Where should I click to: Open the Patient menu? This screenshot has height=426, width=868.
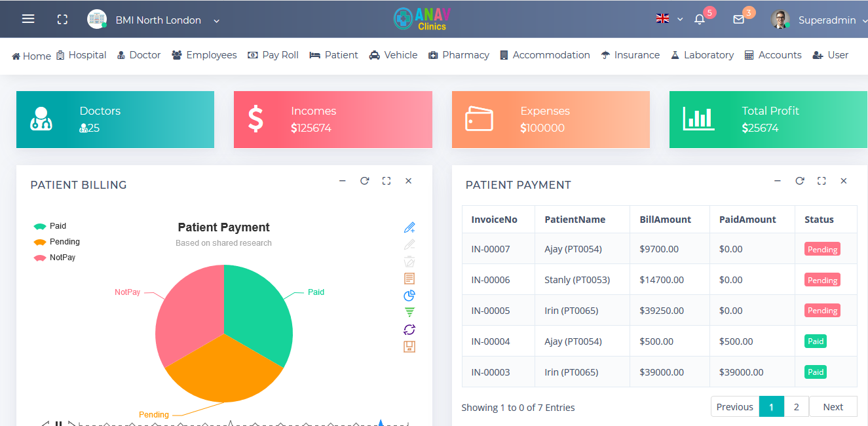334,55
